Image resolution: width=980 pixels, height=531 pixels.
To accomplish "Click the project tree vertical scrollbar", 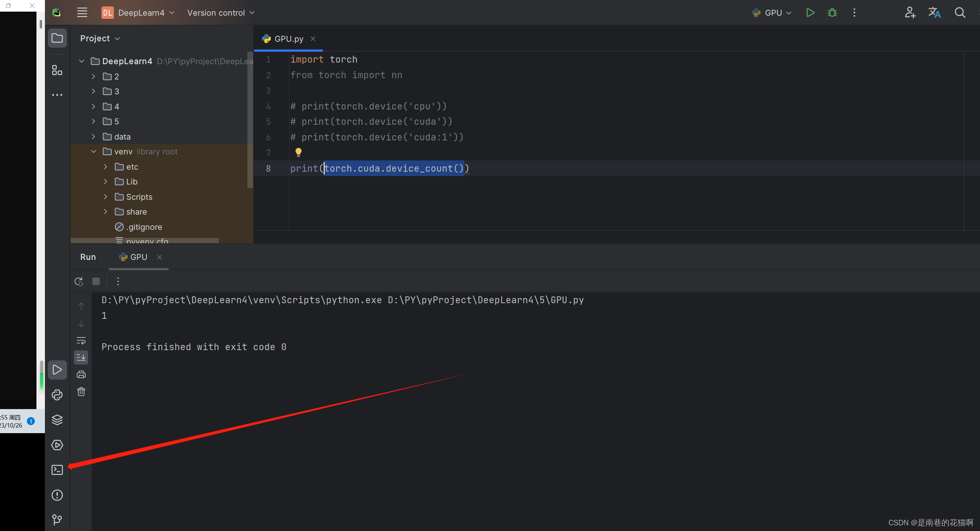I will (x=250, y=121).
